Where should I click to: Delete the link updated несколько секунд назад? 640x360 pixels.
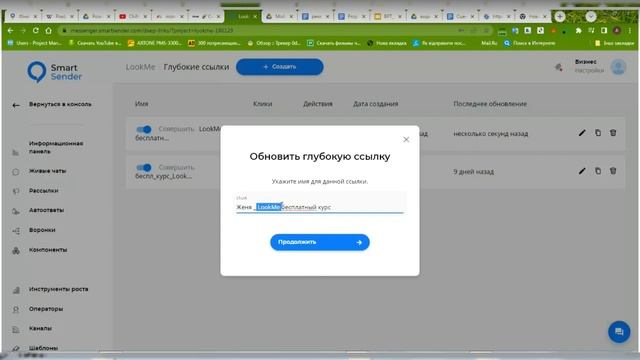coord(613,133)
